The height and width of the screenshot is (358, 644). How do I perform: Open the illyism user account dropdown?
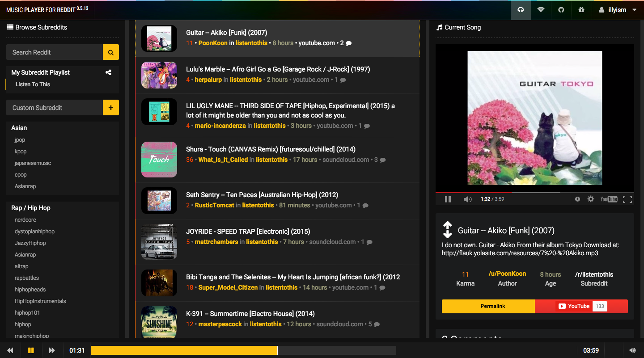click(x=618, y=10)
